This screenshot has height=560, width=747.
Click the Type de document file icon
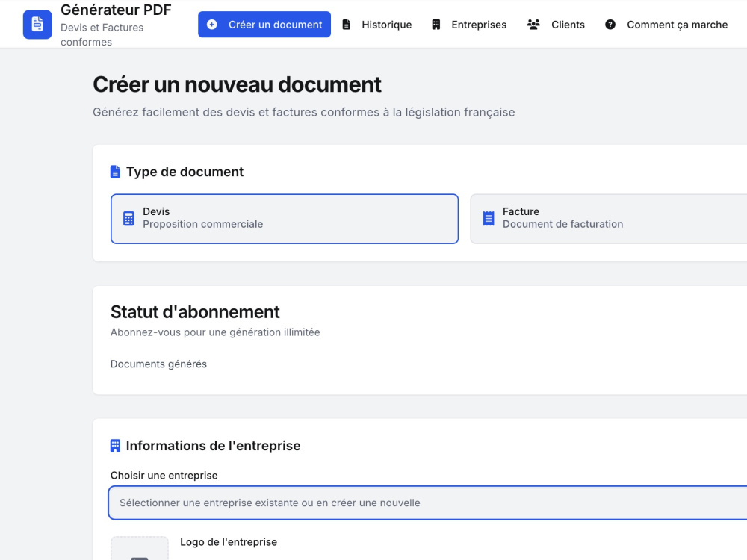coord(115,172)
